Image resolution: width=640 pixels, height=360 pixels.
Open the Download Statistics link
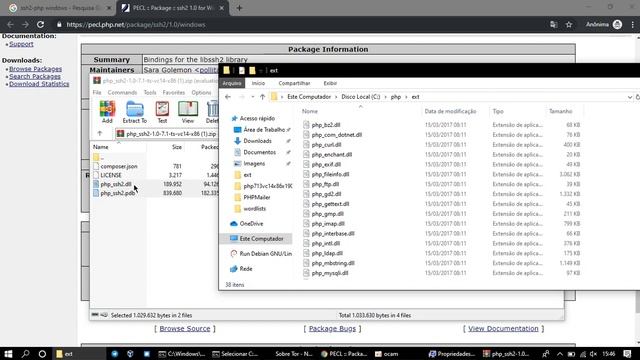(39, 84)
